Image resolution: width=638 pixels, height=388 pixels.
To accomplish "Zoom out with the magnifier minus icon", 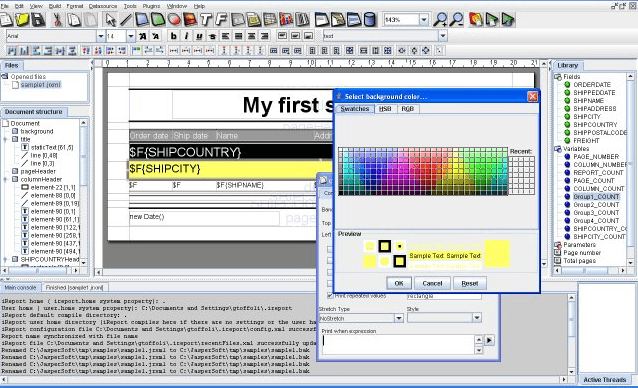I will coord(457,20).
